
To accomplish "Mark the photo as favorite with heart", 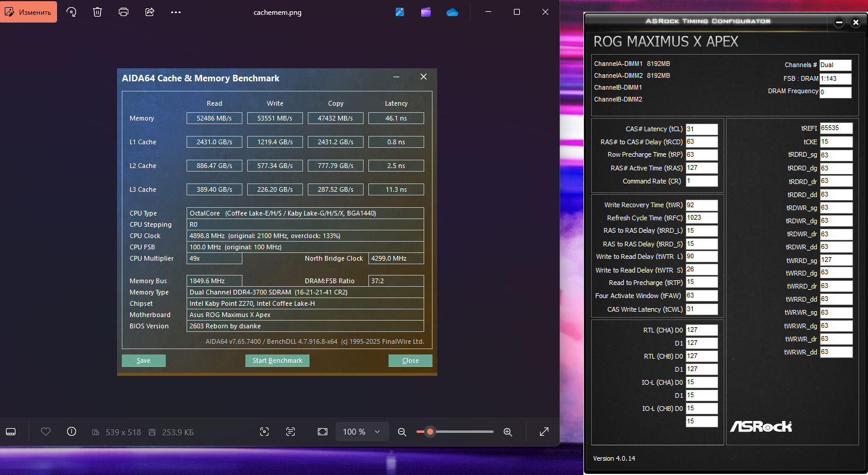I will tap(46, 432).
